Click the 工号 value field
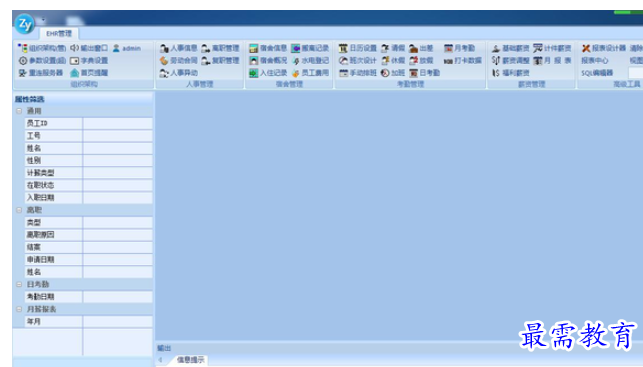Image resolution: width=643 pixels, height=367 pixels. coord(118,136)
